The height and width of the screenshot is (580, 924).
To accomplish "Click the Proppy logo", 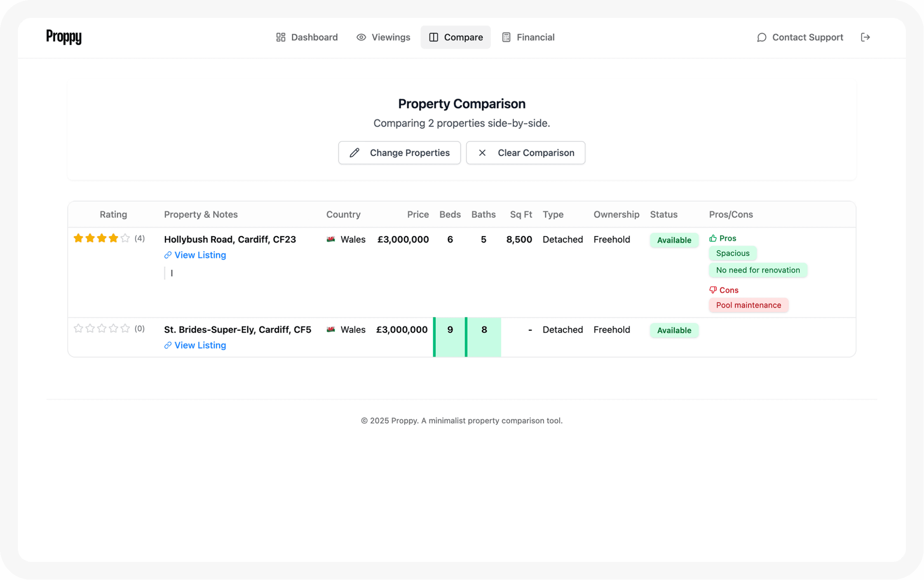I will 63,37.
